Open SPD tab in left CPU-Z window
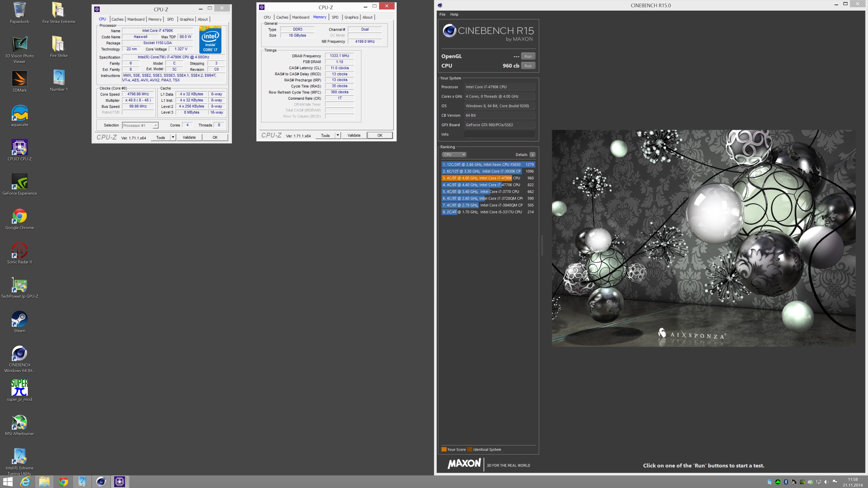 (170, 19)
